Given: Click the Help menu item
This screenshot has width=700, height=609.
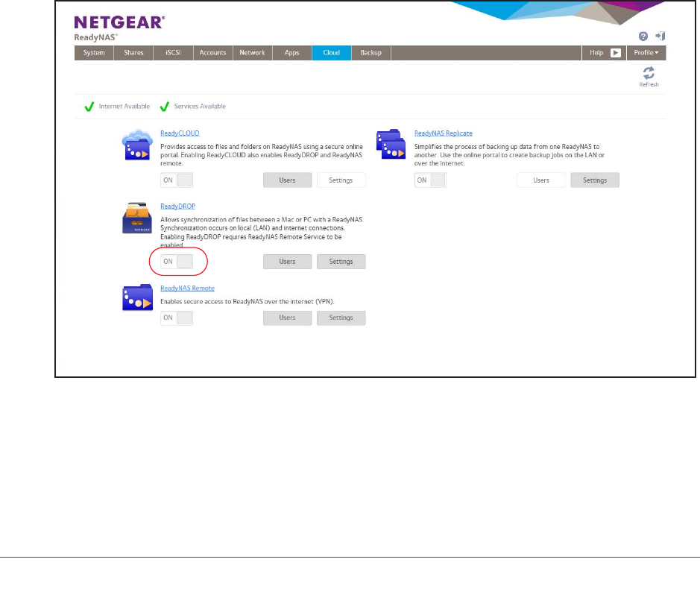Looking at the screenshot, I should (x=596, y=53).
